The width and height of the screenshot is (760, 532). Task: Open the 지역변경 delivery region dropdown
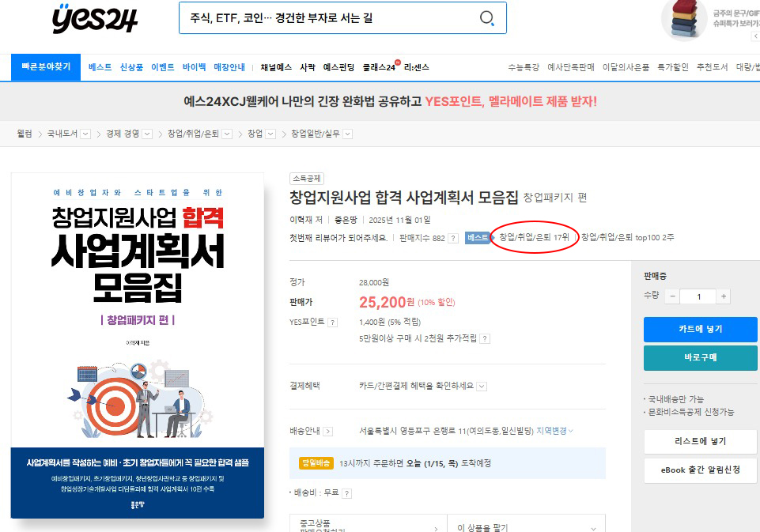click(554, 432)
